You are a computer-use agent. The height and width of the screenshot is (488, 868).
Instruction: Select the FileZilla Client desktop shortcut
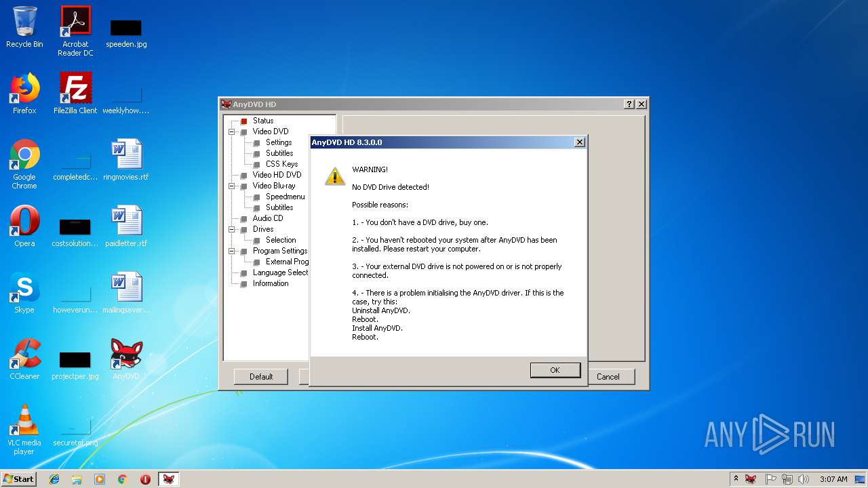(75, 94)
